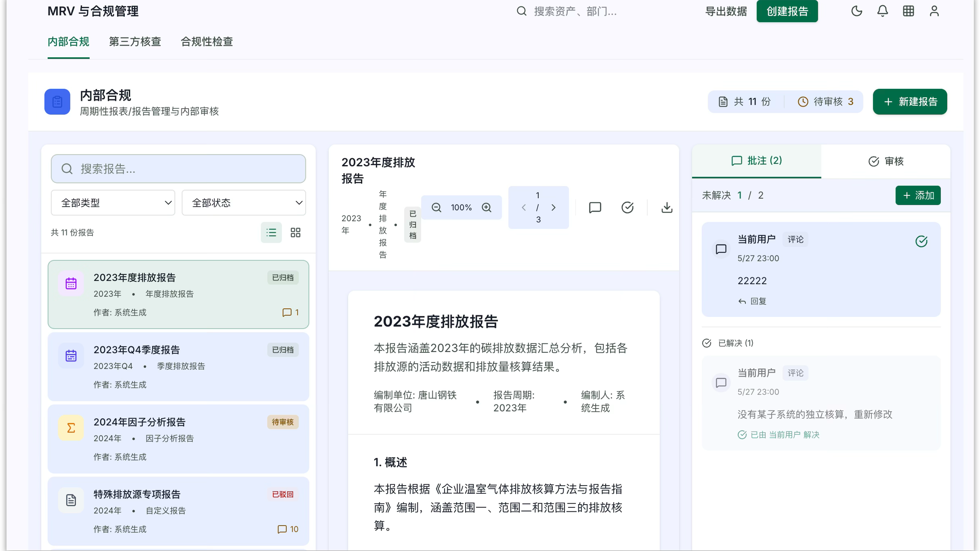Switch to 合规性检查 tab

(207, 42)
